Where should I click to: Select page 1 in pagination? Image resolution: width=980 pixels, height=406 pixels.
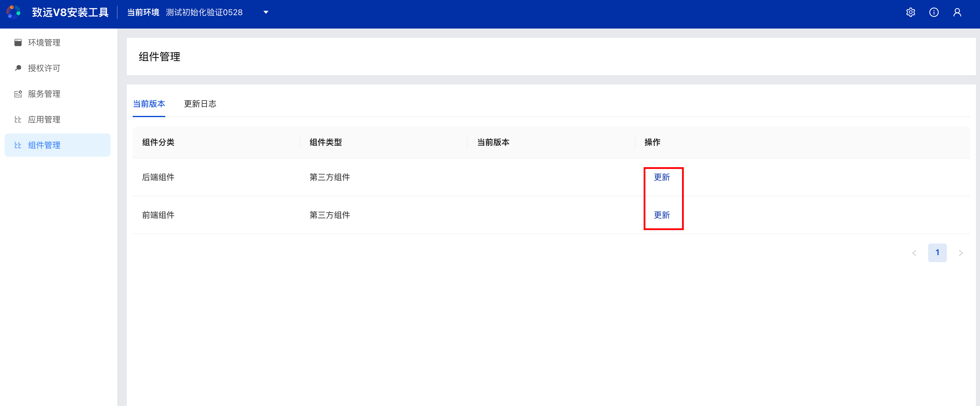[937, 253]
